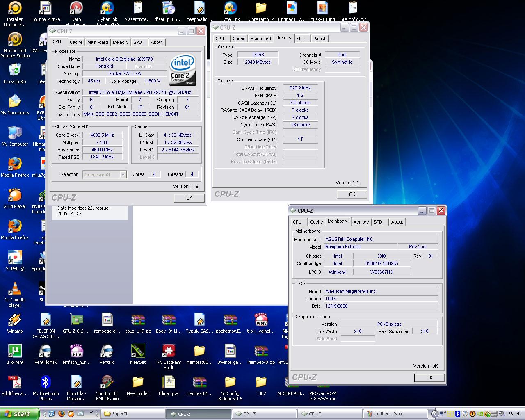This screenshot has height=420, width=525.
Task: Open CPU tab in Memory window
Action: pyautogui.click(x=220, y=39)
